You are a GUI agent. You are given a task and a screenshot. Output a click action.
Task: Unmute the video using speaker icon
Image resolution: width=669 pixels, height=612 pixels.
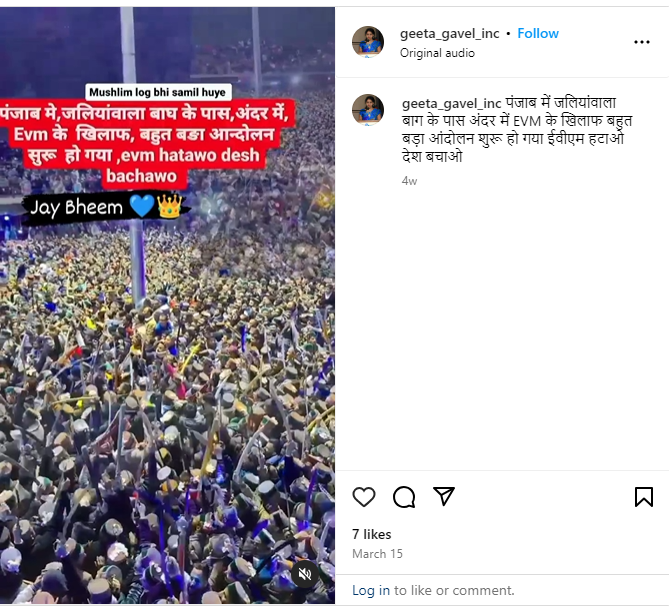tap(305, 574)
